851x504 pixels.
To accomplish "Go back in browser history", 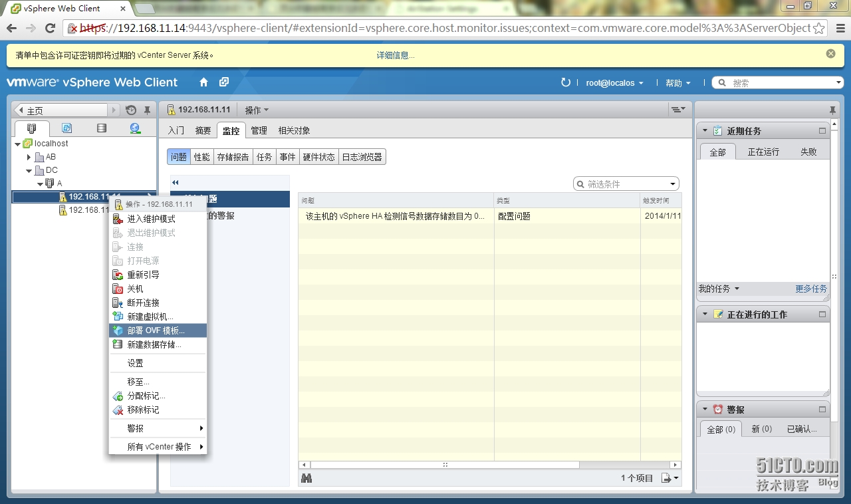I will pyautogui.click(x=12, y=28).
